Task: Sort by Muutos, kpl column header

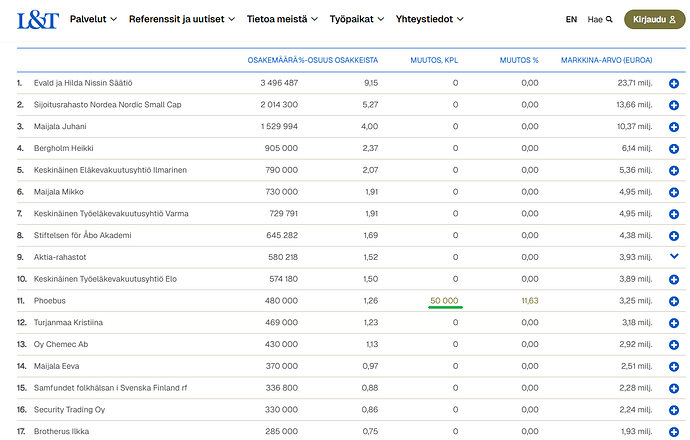Action: (434, 60)
